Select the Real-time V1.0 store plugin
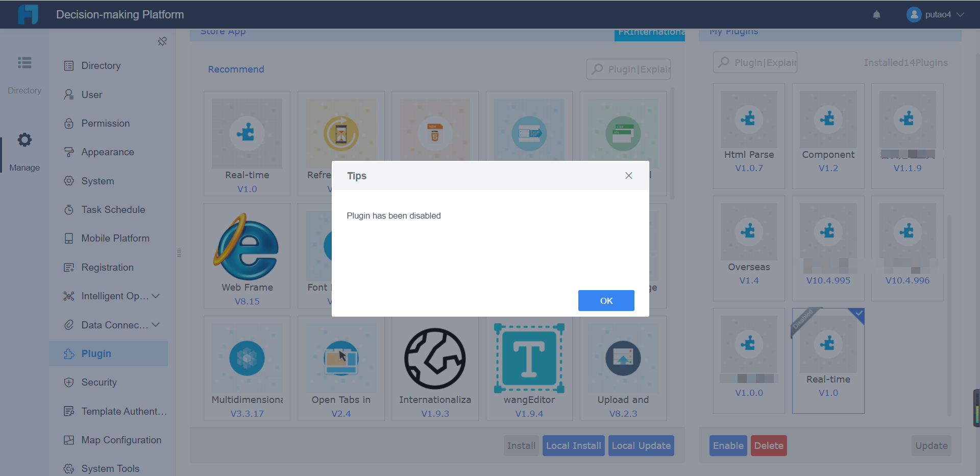Viewport: 980px width, 476px height. [247, 144]
